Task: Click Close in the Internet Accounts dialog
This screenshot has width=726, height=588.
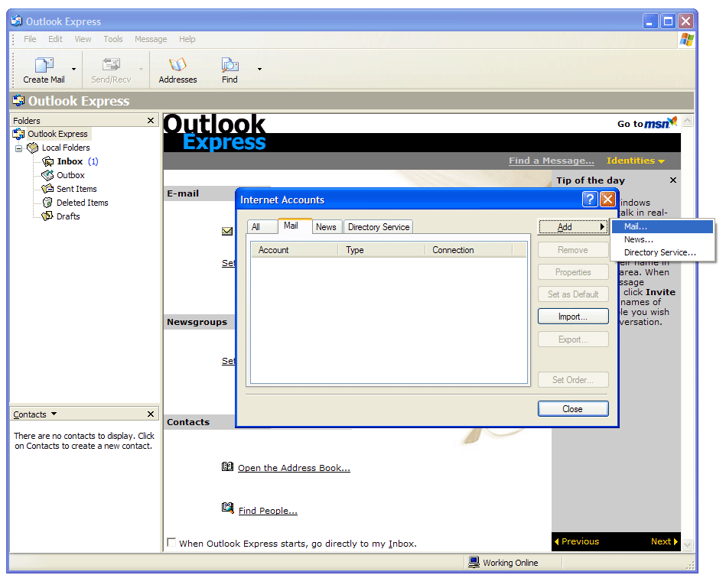Action: [x=573, y=409]
